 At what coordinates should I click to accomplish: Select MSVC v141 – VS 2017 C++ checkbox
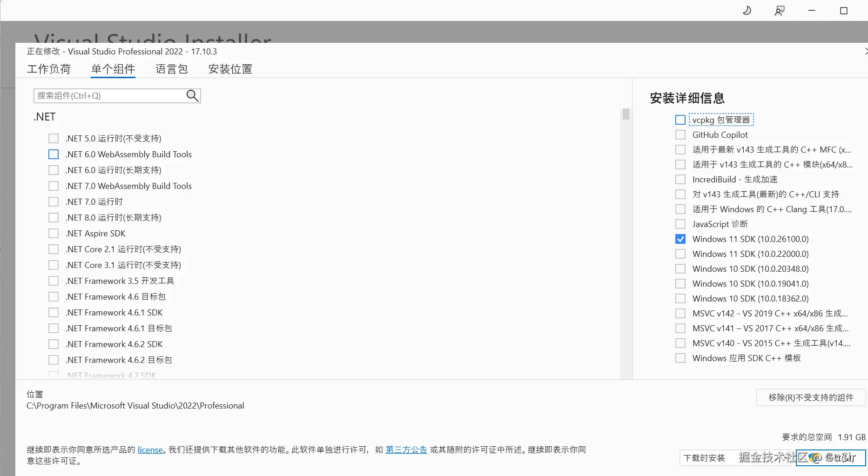pos(680,329)
